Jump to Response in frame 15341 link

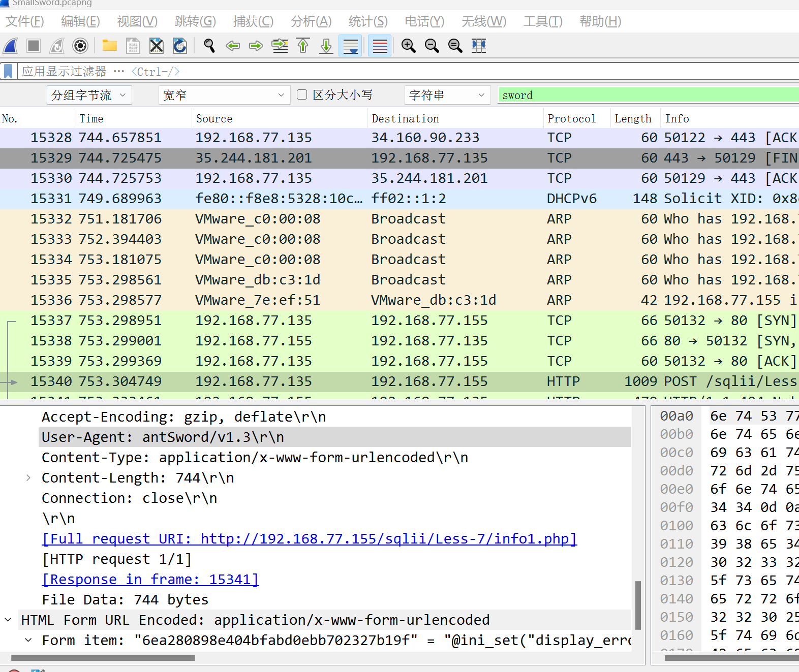pos(150,579)
